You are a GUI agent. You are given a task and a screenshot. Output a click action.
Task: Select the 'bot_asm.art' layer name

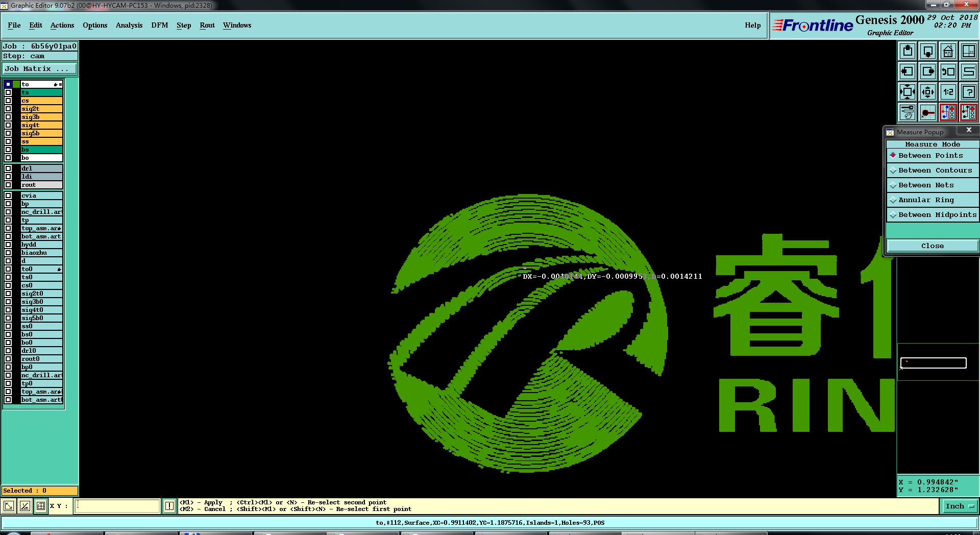41,236
